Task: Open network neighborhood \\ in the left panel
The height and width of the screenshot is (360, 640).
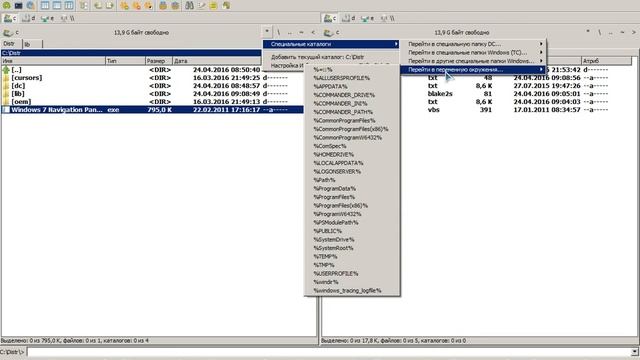Action: [67, 18]
